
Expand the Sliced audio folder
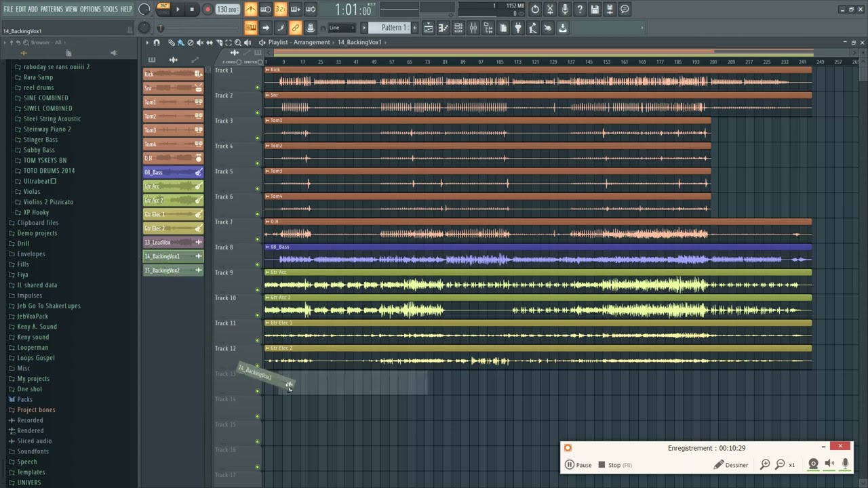pyautogui.click(x=34, y=441)
